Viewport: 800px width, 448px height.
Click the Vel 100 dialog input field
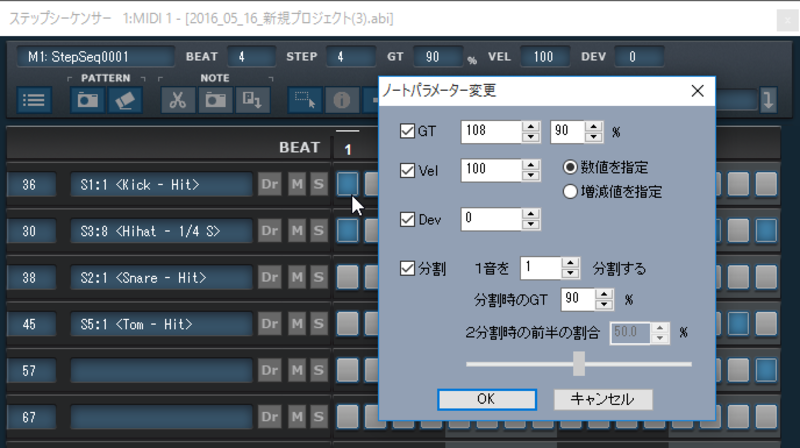491,170
